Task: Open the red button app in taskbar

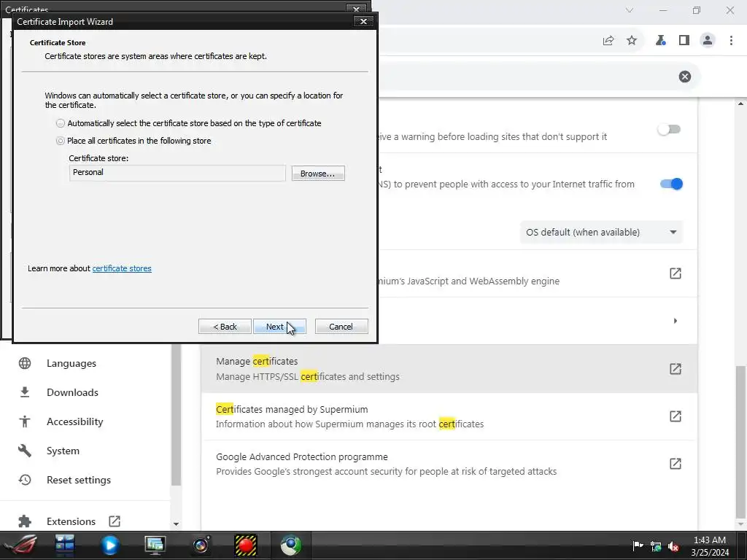Action: coord(246,545)
